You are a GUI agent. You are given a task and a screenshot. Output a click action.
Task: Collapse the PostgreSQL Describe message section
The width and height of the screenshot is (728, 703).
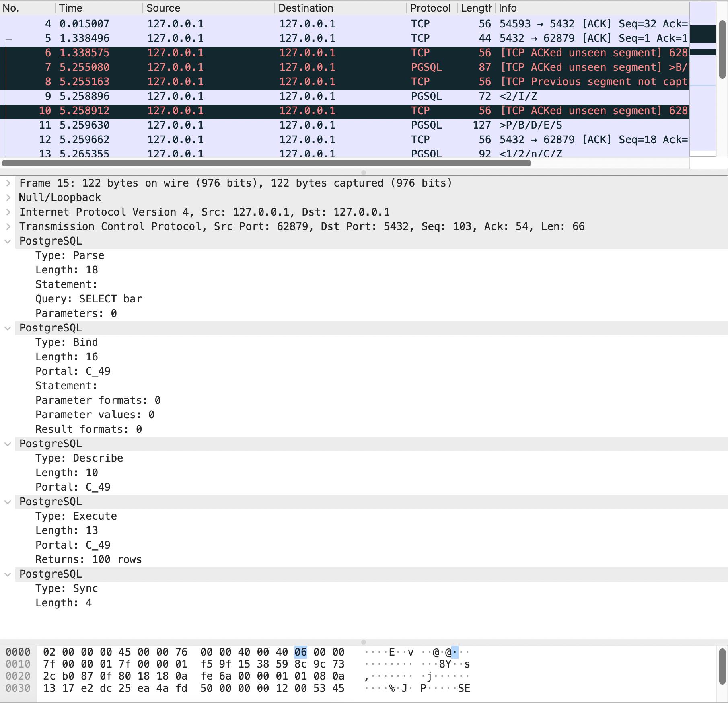(8, 444)
